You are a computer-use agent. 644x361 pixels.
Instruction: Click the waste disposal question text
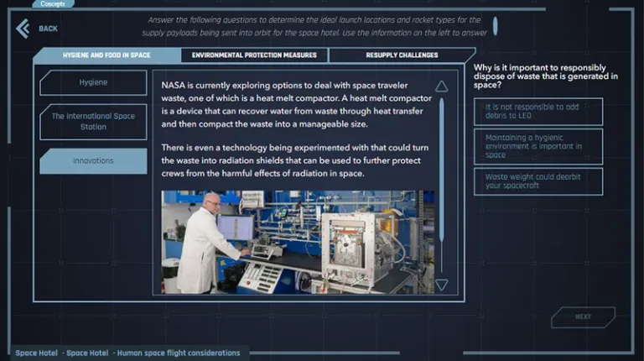(x=545, y=76)
